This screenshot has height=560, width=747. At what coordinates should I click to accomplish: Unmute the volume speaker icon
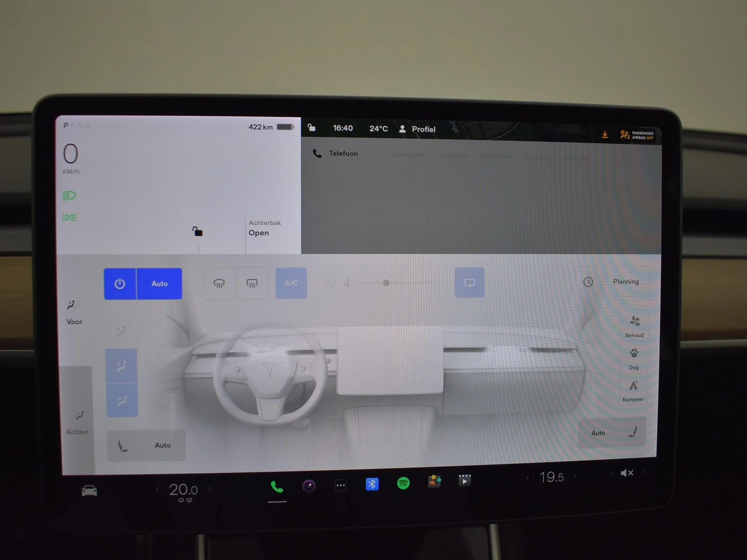(x=627, y=473)
